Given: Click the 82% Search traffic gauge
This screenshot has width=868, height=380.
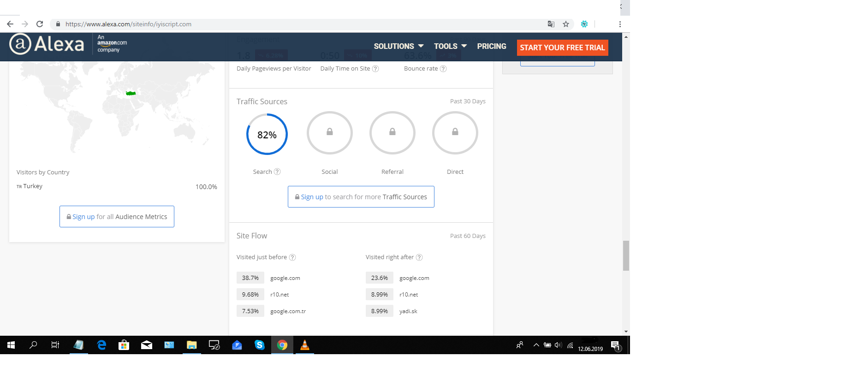Looking at the screenshot, I should (267, 134).
